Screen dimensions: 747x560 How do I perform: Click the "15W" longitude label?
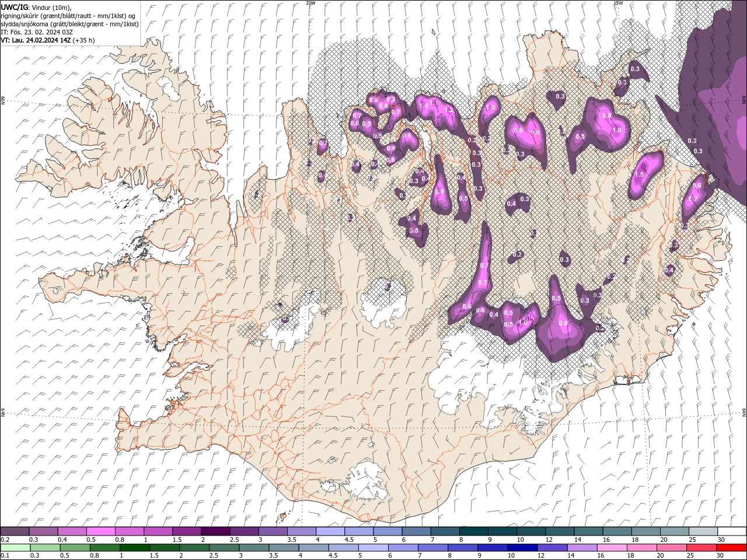[618, 3]
